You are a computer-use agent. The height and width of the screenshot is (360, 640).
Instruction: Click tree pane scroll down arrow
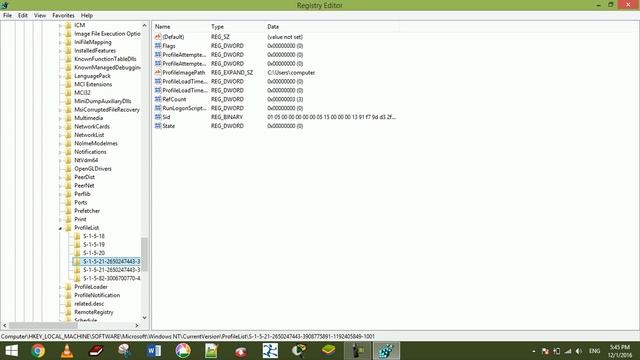144,318
